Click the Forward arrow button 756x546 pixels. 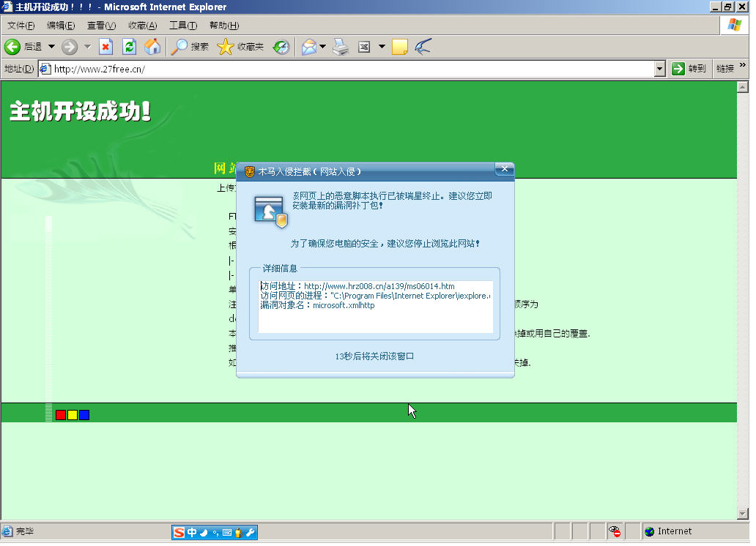pyautogui.click(x=70, y=47)
